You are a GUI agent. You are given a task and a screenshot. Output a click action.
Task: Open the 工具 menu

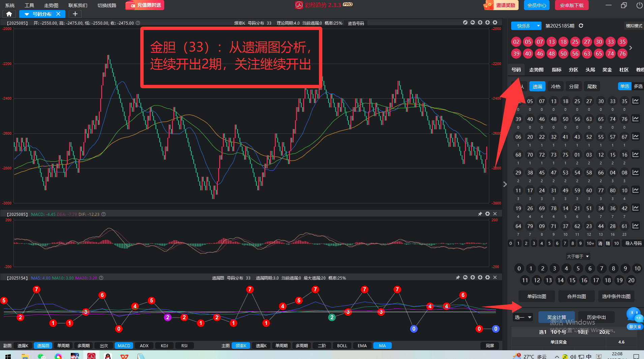29,5
